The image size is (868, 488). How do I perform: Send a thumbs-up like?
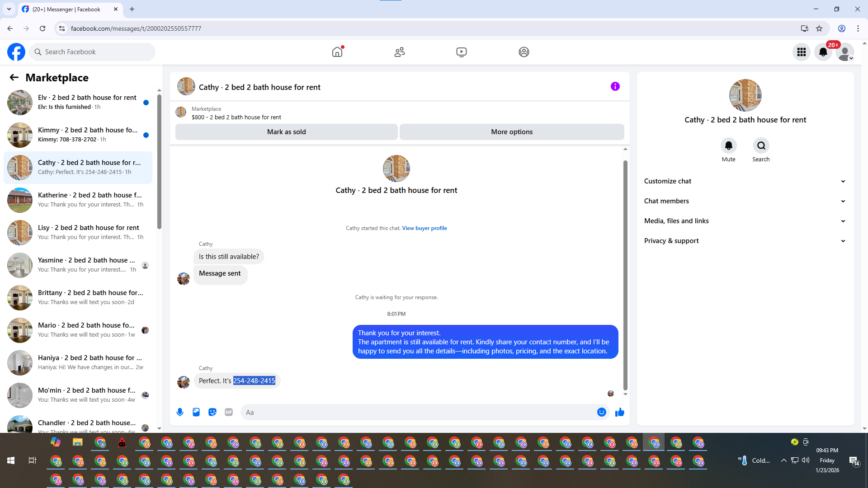pyautogui.click(x=619, y=412)
